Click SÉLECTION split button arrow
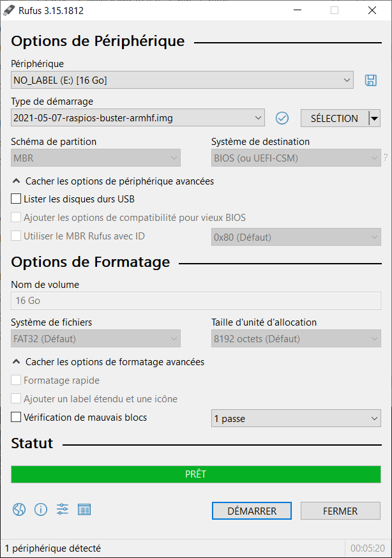The width and height of the screenshot is (392, 558). 374,118
